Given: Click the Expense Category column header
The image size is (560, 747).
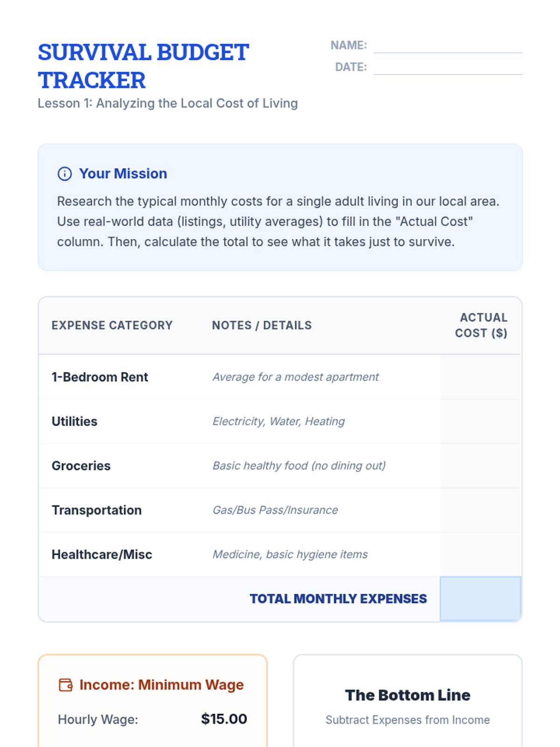Looking at the screenshot, I should pos(112,325).
